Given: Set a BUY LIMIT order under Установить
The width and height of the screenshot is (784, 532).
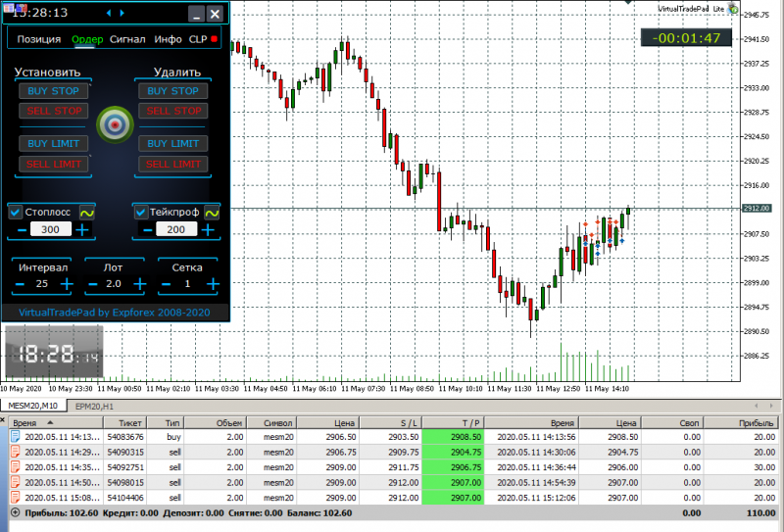Looking at the screenshot, I should pyautogui.click(x=54, y=144).
